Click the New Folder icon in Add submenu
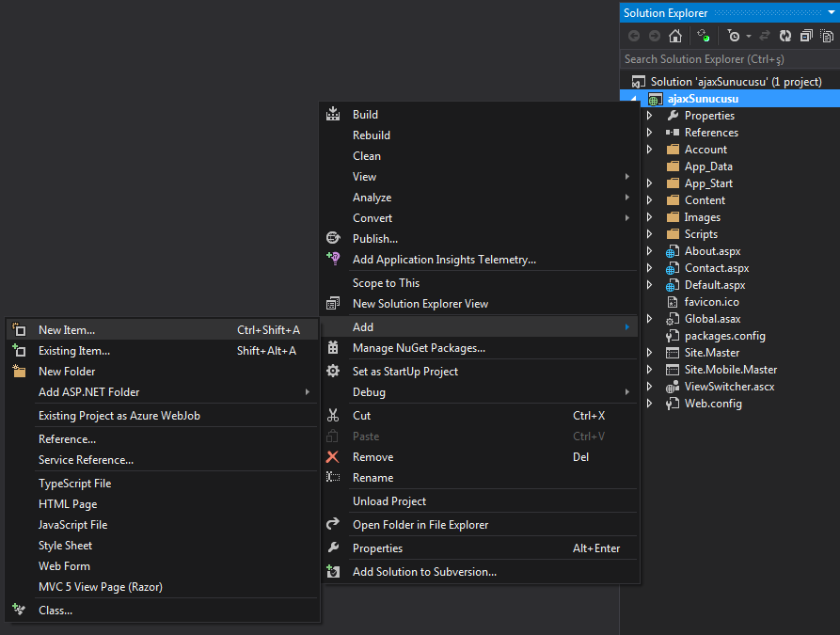Image resolution: width=840 pixels, height=635 pixels. pos(19,371)
